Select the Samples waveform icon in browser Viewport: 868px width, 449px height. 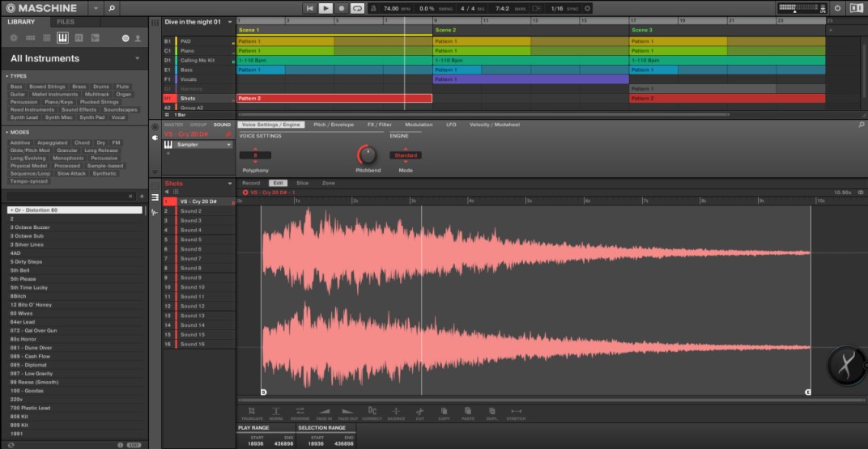pos(96,37)
